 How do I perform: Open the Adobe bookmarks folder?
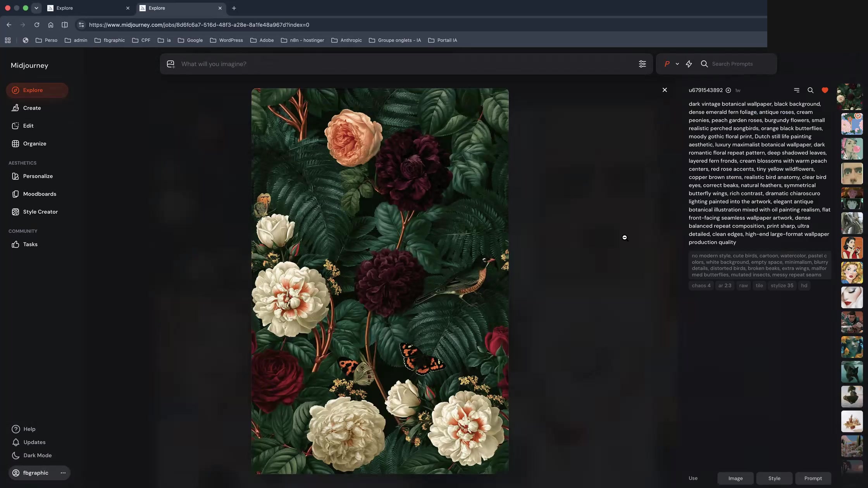(262, 40)
